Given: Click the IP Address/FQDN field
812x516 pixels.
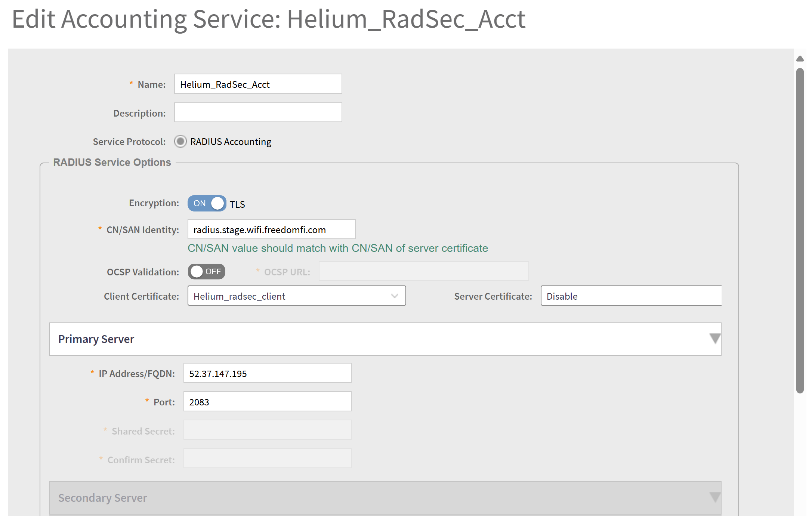Looking at the screenshot, I should (x=267, y=373).
